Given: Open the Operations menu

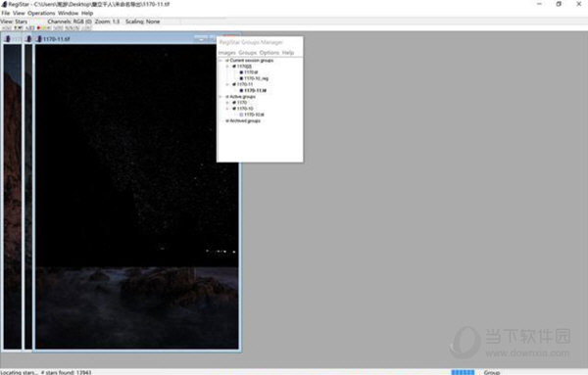Looking at the screenshot, I should coord(41,13).
